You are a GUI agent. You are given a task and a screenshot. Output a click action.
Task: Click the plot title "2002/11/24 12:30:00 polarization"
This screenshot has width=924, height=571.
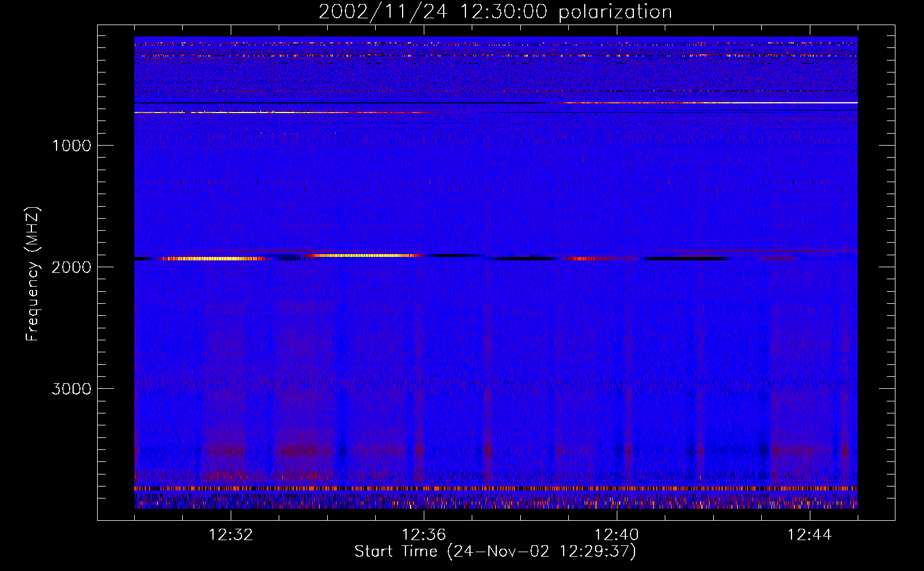pos(495,12)
